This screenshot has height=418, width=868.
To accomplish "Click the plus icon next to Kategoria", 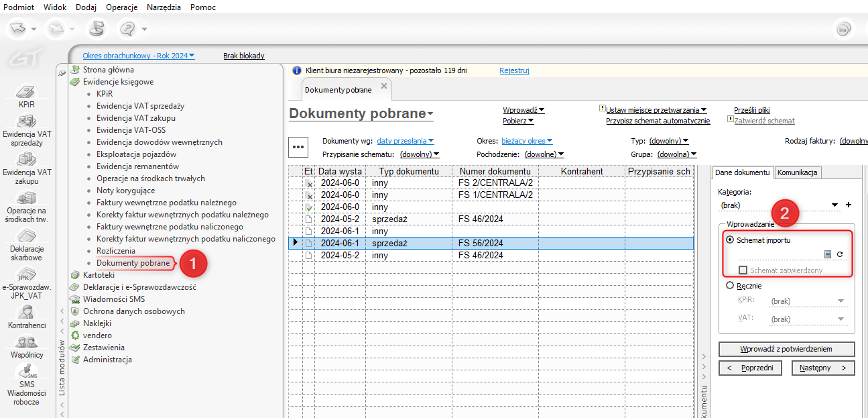I will [848, 205].
